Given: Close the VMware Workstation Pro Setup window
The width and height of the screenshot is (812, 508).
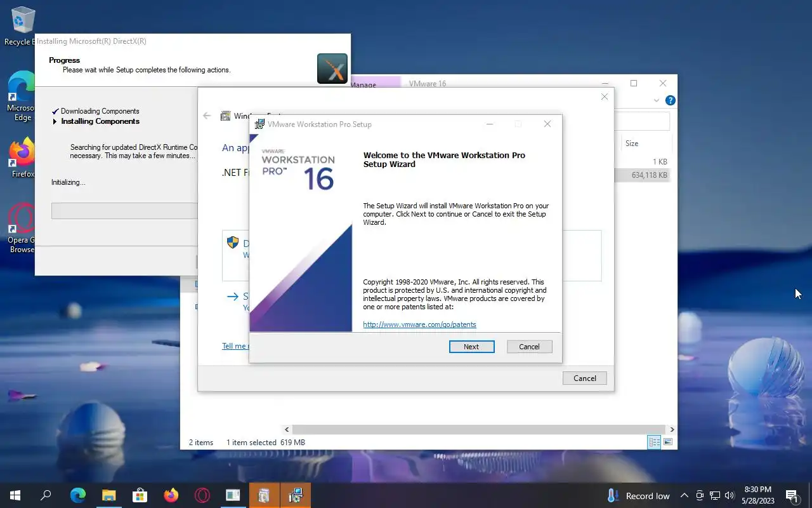Looking at the screenshot, I should (547, 124).
